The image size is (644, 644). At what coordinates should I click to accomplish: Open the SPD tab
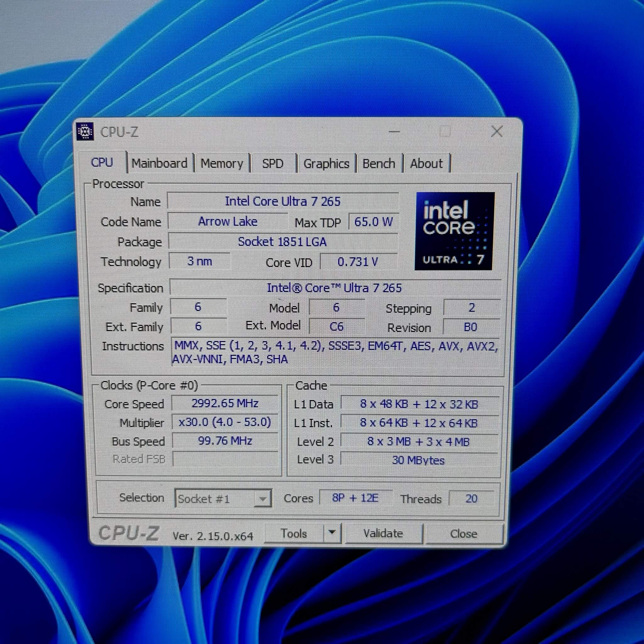(x=272, y=164)
